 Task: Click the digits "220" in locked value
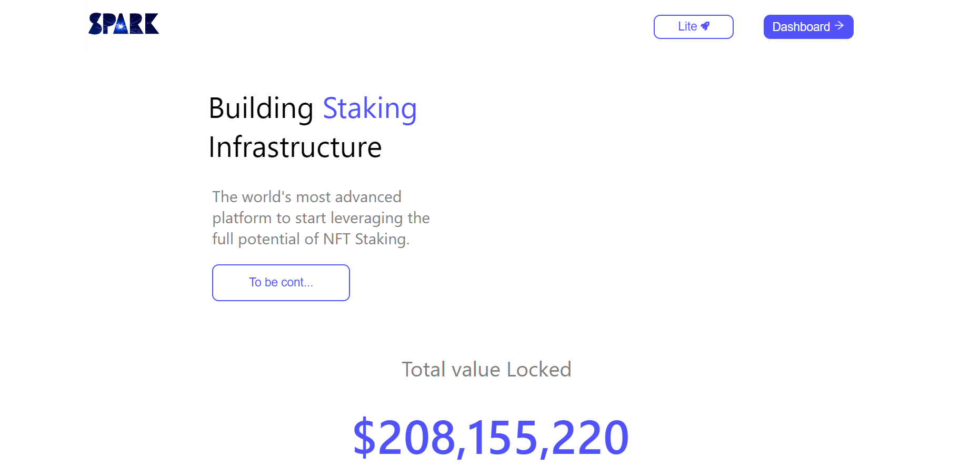tap(590, 437)
